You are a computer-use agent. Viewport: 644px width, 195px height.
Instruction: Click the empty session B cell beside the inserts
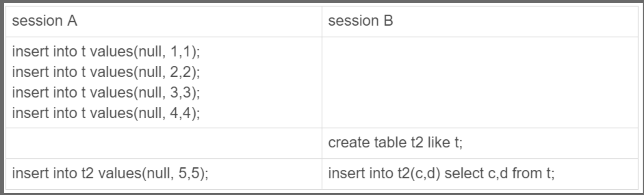coord(480,82)
